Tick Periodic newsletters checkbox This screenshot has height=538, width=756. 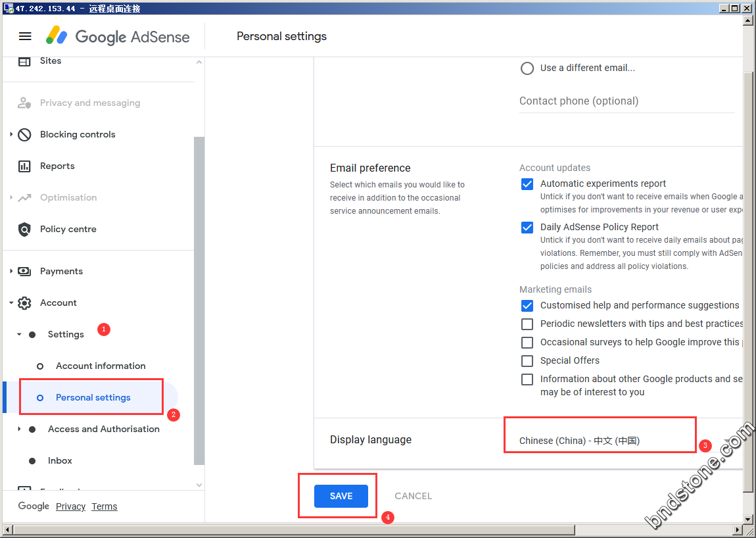(x=527, y=324)
